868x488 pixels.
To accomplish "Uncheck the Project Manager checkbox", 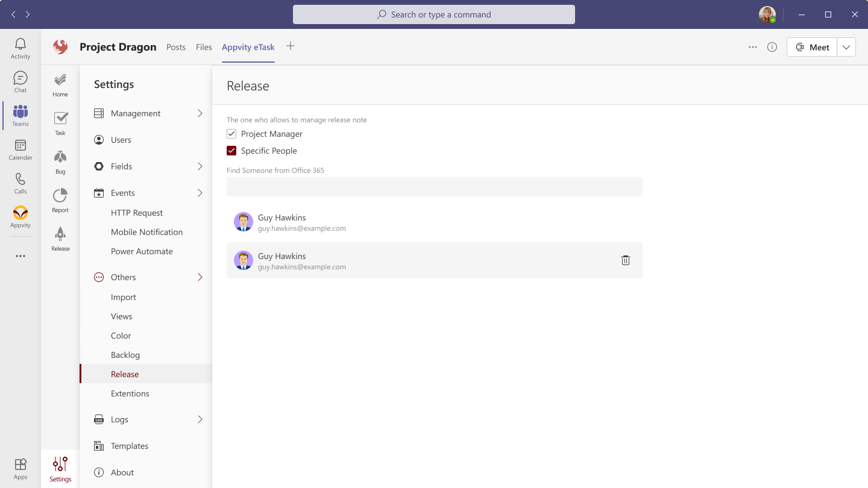I will point(231,134).
